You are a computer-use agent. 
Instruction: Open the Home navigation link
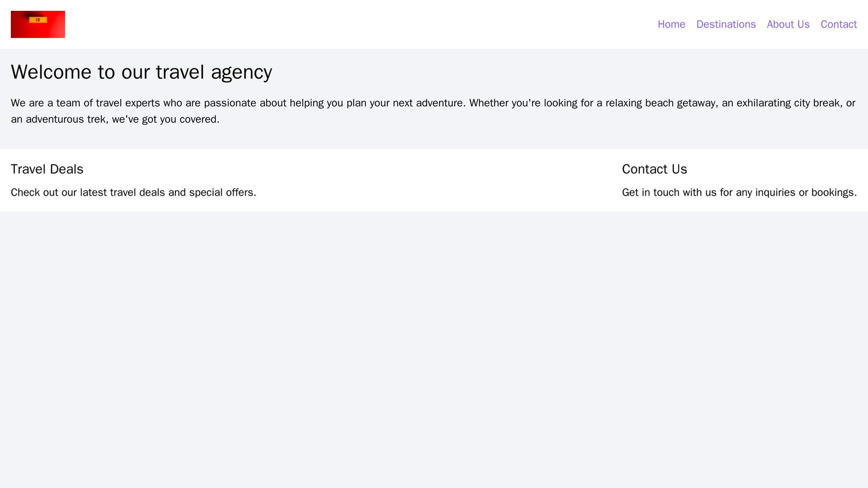(x=671, y=24)
